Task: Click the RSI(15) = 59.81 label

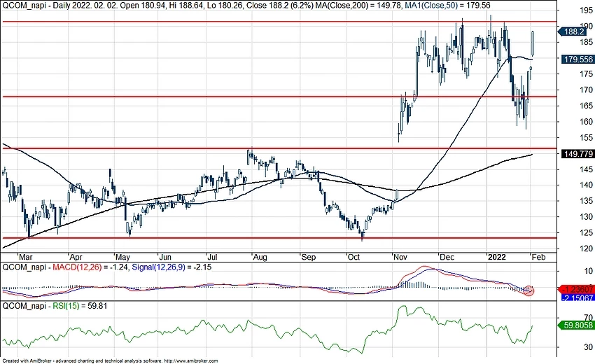Action: coord(80,305)
